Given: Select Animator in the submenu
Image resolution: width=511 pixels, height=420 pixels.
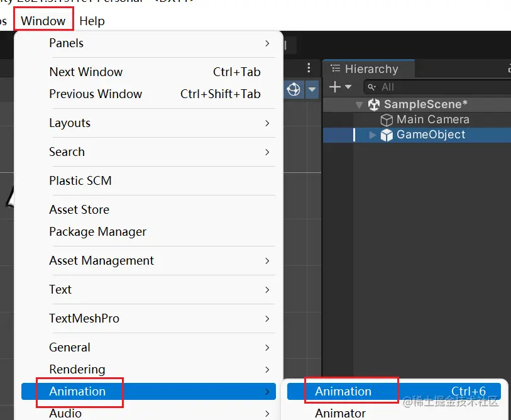Looking at the screenshot, I should point(340,413).
